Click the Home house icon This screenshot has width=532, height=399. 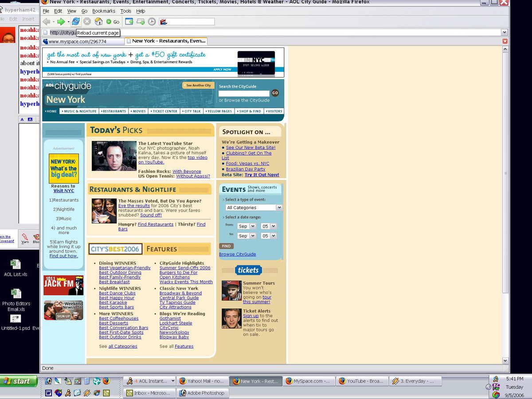tap(99, 21)
